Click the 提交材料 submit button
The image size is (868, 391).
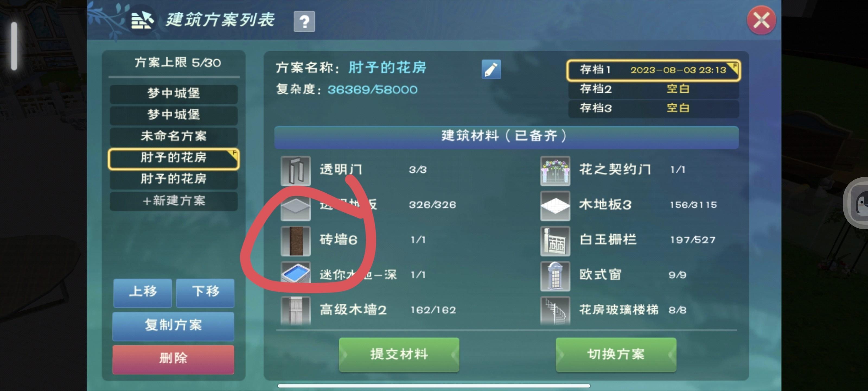pos(399,354)
